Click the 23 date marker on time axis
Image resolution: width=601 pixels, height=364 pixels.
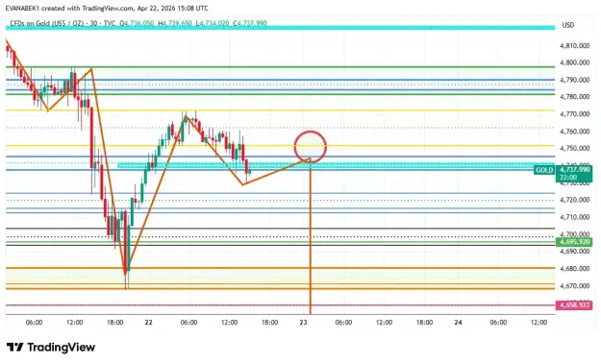click(303, 323)
